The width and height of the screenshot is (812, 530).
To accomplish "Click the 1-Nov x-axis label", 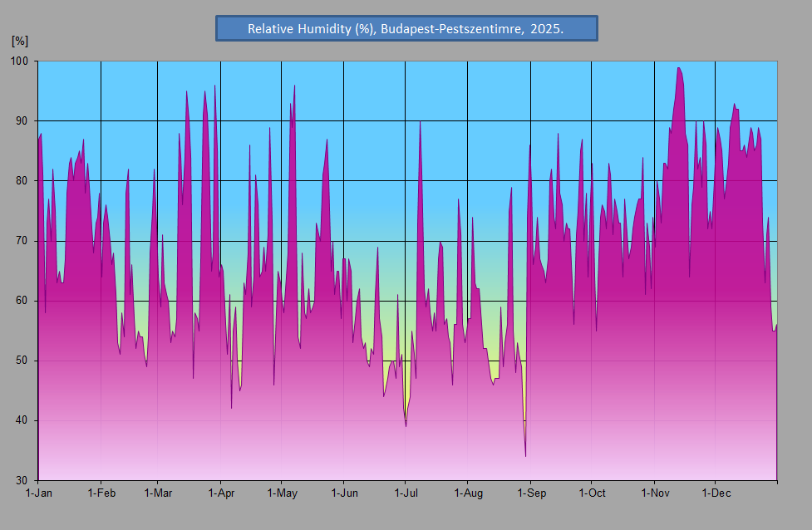I will (655, 493).
